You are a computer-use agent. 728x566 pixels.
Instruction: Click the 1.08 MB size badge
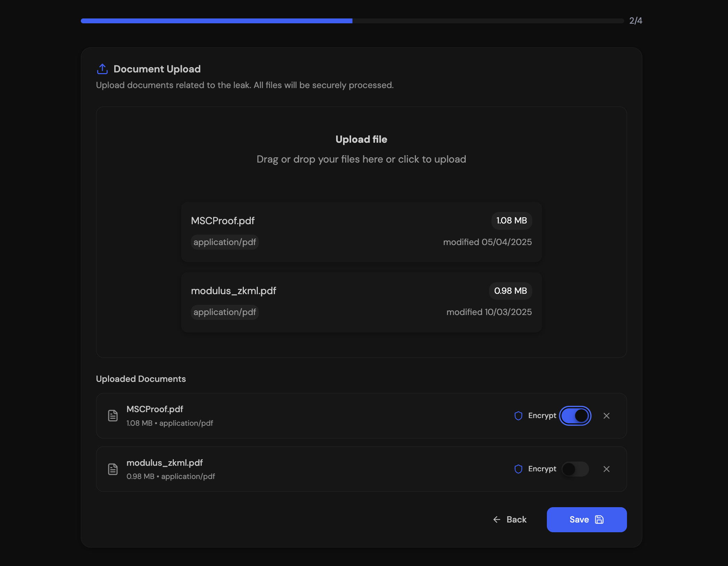pyautogui.click(x=511, y=221)
